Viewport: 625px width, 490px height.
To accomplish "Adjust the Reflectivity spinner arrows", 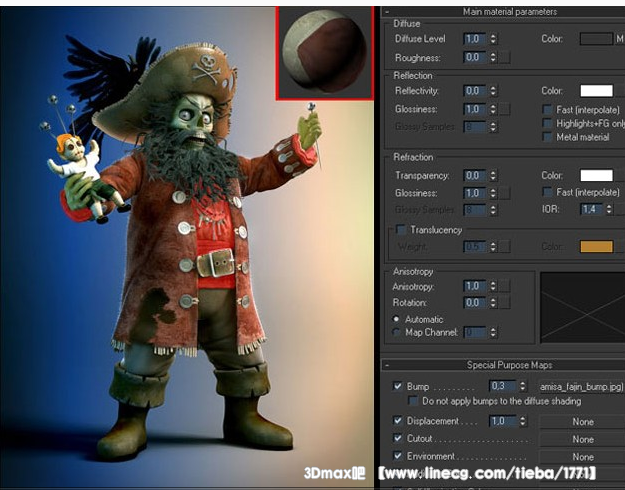I will pyautogui.click(x=493, y=91).
